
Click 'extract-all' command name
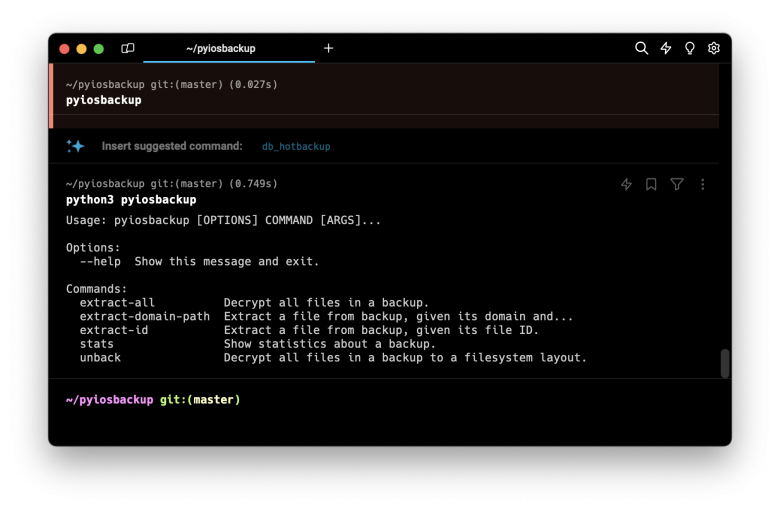pyautogui.click(x=117, y=303)
